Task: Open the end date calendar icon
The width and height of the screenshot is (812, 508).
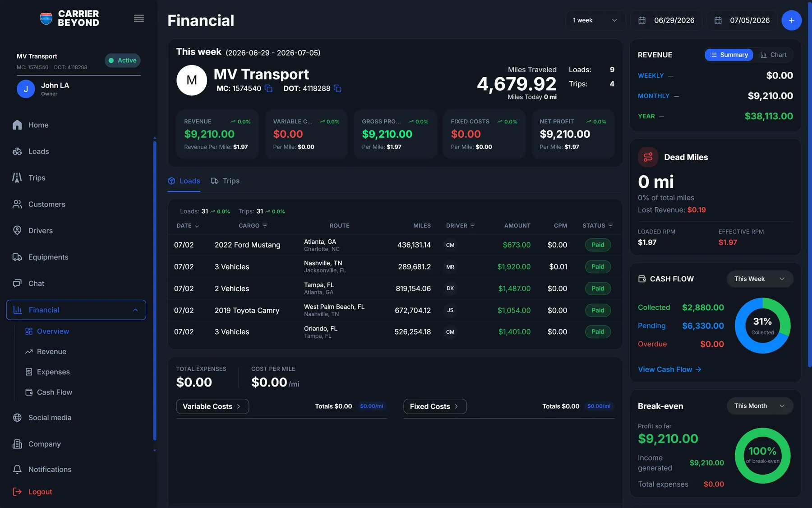Action: tap(718, 20)
